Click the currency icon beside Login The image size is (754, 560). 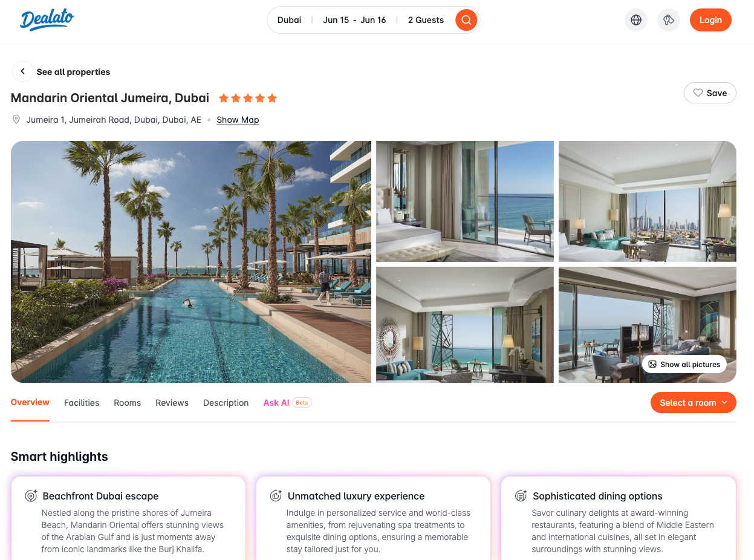[669, 20]
